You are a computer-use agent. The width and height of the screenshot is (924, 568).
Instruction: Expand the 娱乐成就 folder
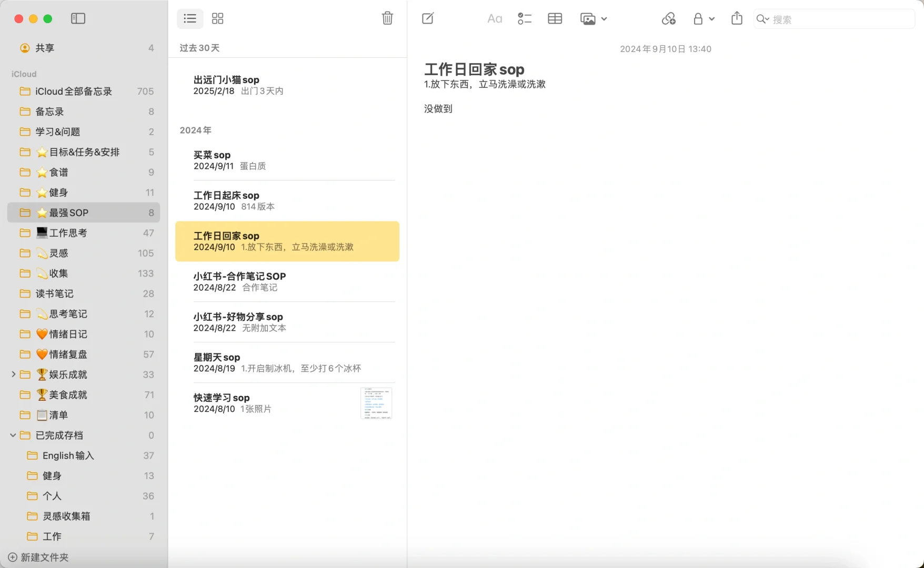click(x=14, y=374)
